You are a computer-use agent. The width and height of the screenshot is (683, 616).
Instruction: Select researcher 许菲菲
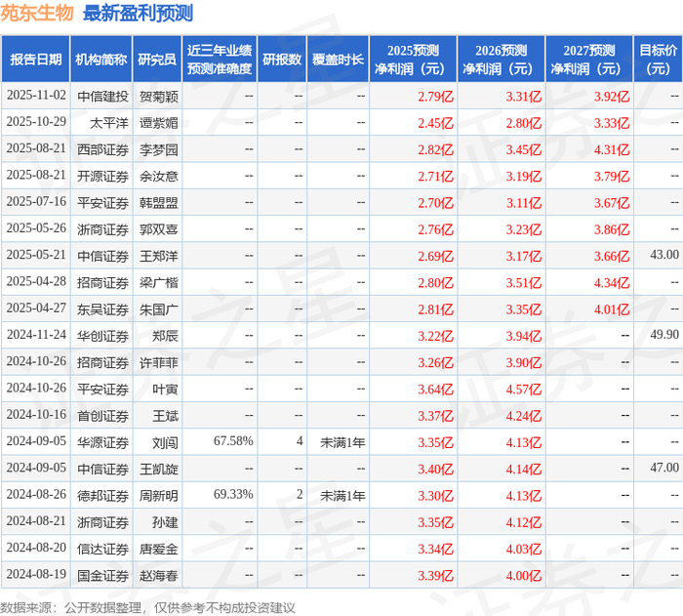[x=158, y=363]
